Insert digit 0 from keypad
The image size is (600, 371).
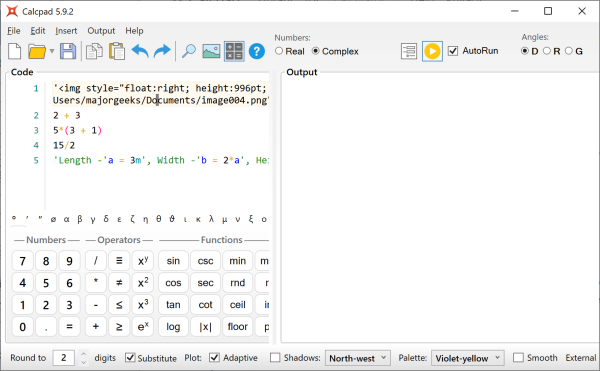coord(23,327)
